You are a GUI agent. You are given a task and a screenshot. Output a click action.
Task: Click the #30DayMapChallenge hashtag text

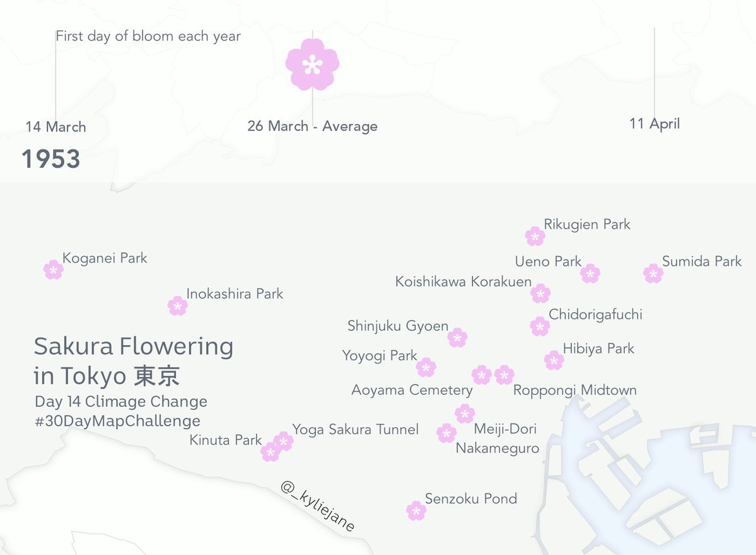[118, 421]
